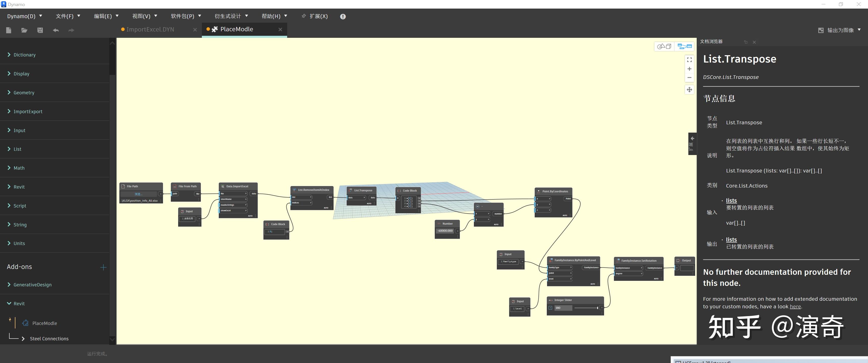Click the 'here' documentation link
The width and height of the screenshot is (868, 363).
click(x=795, y=307)
